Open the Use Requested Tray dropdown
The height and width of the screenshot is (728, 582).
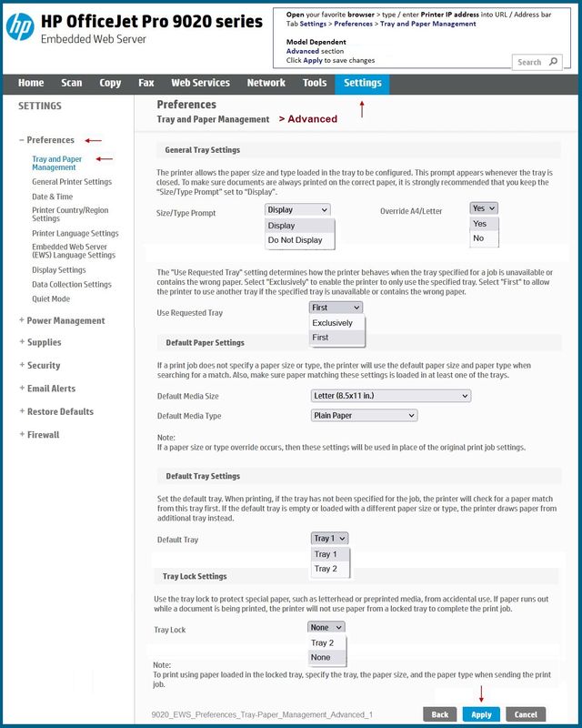pos(336,308)
